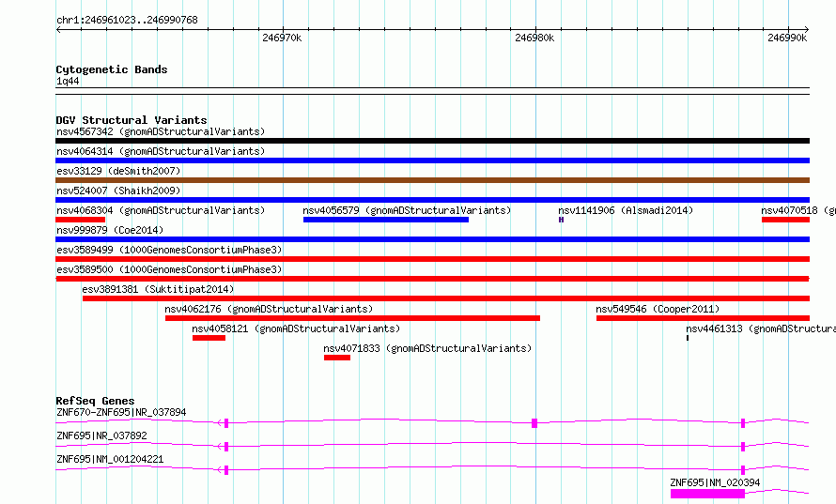Click the red bar under esv3589499
The image size is (836, 504).
[432, 259]
